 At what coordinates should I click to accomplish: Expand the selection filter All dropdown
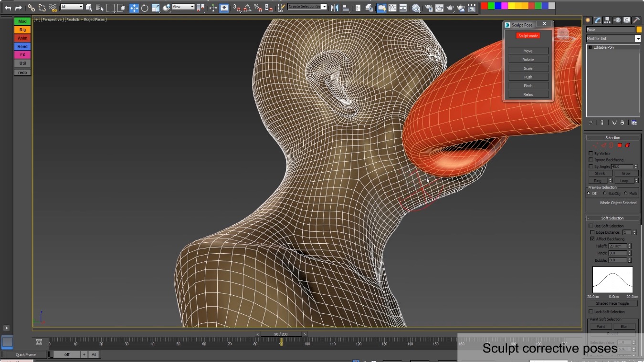72,7
